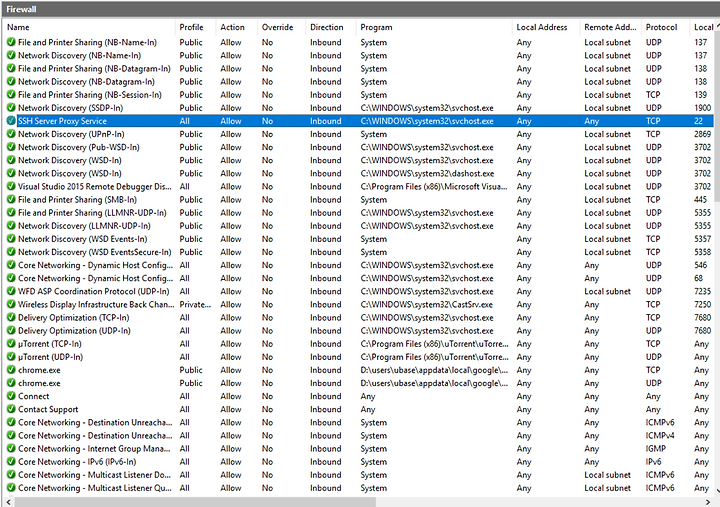
Task: Click the right arrow of the horizontal scrollbar
Action: tap(707, 502)
